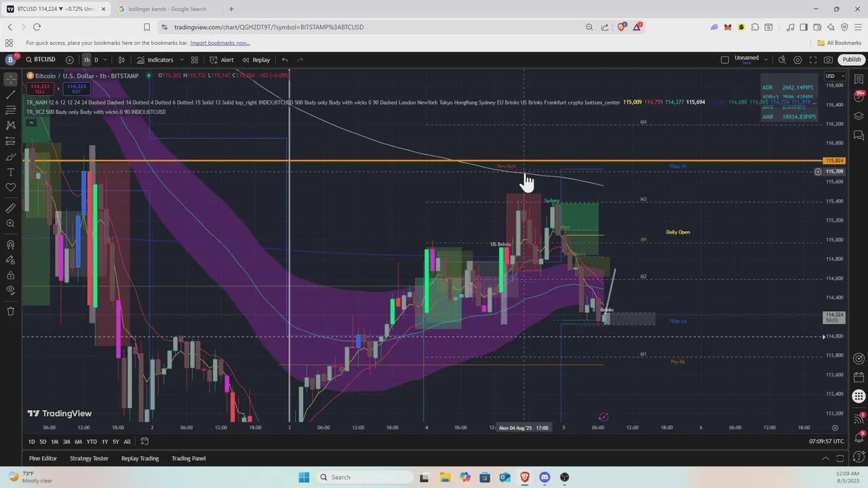Viewport: 868px width, 488px height.
Task: Select the 1h timeframe
Action: click(x=86, y=60)
